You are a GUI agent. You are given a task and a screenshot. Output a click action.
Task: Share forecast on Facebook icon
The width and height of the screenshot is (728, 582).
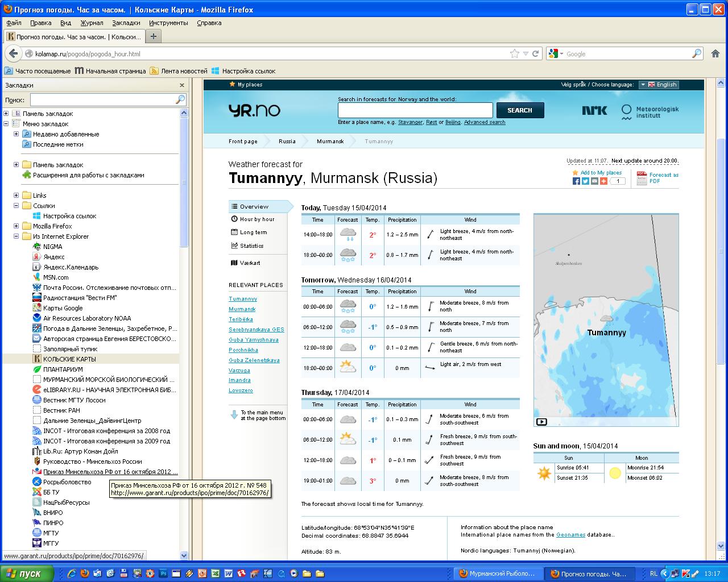(x=576, y=181)
